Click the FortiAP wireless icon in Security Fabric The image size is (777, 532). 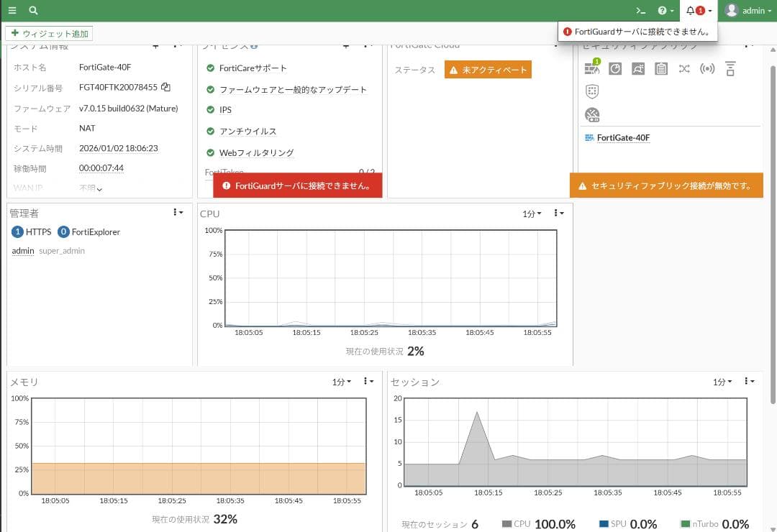707,68
